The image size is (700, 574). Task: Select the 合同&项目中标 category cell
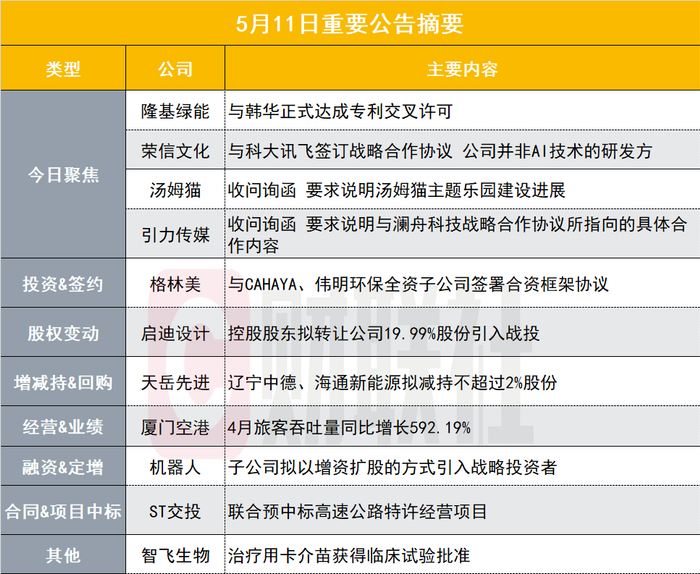click(x=63, y=511)
